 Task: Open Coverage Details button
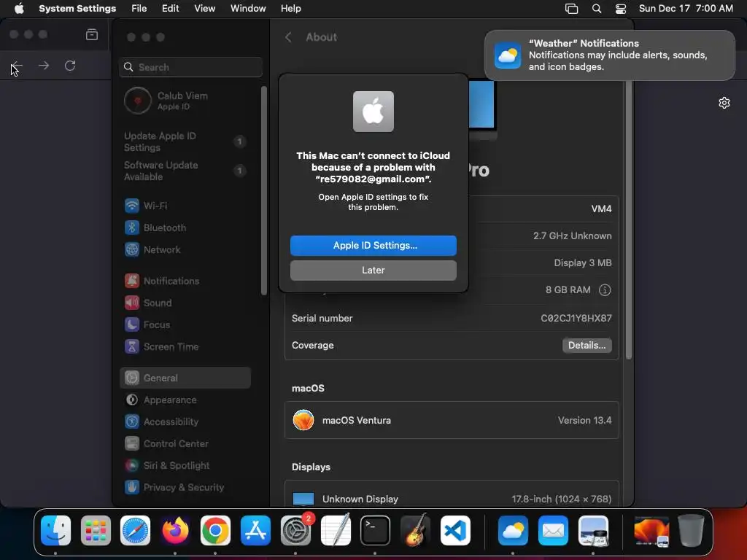click(x=587, y=345)
